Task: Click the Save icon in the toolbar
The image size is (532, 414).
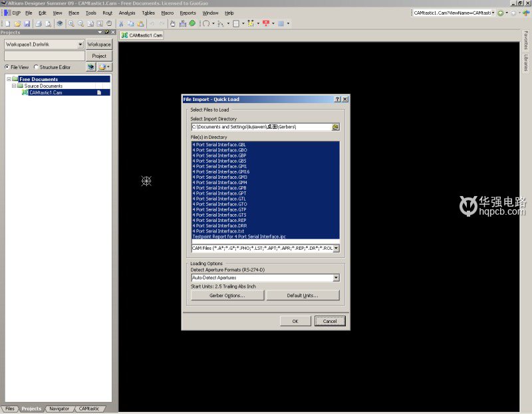Action: 27,23
